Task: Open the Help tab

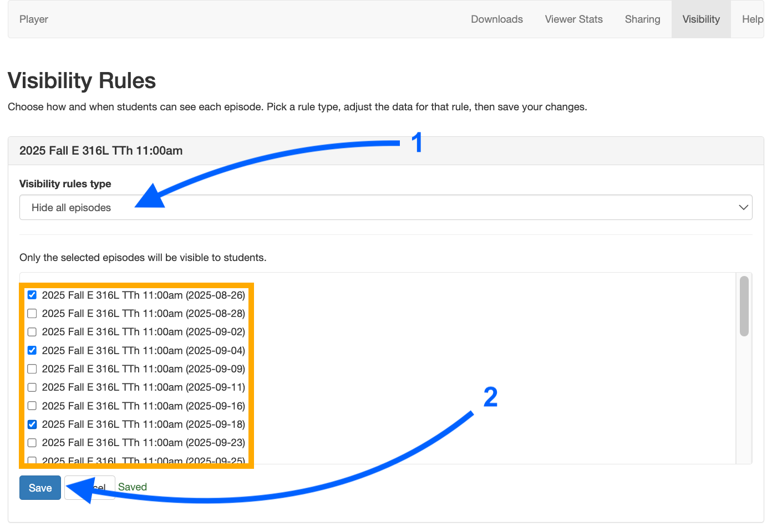Action: [x=752, y=19]
